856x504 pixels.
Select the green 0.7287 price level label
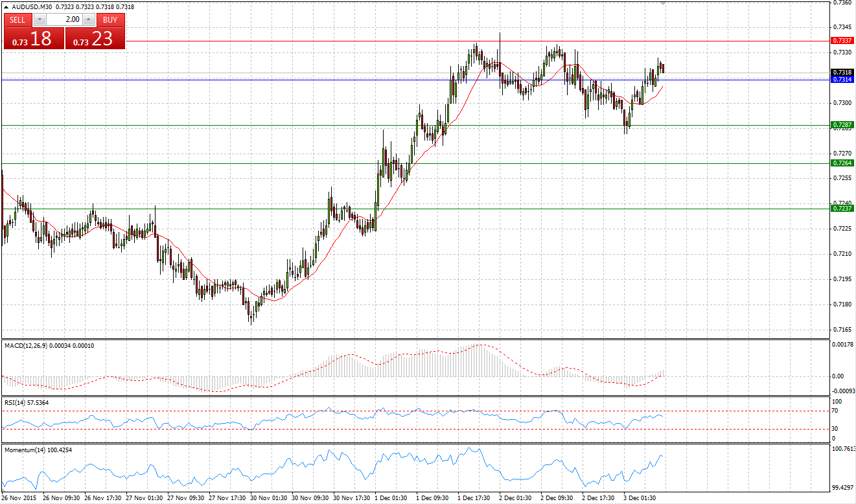coord(842,124)
